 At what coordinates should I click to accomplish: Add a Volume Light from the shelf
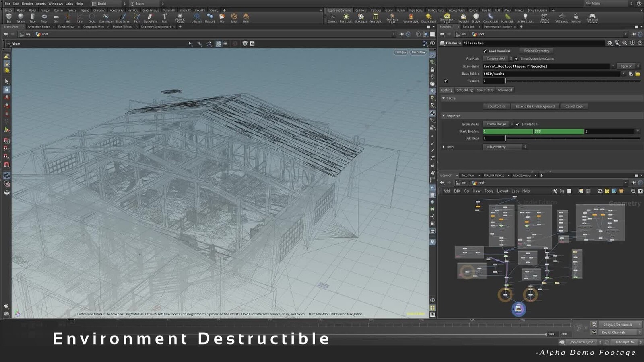tap(411, 18)
